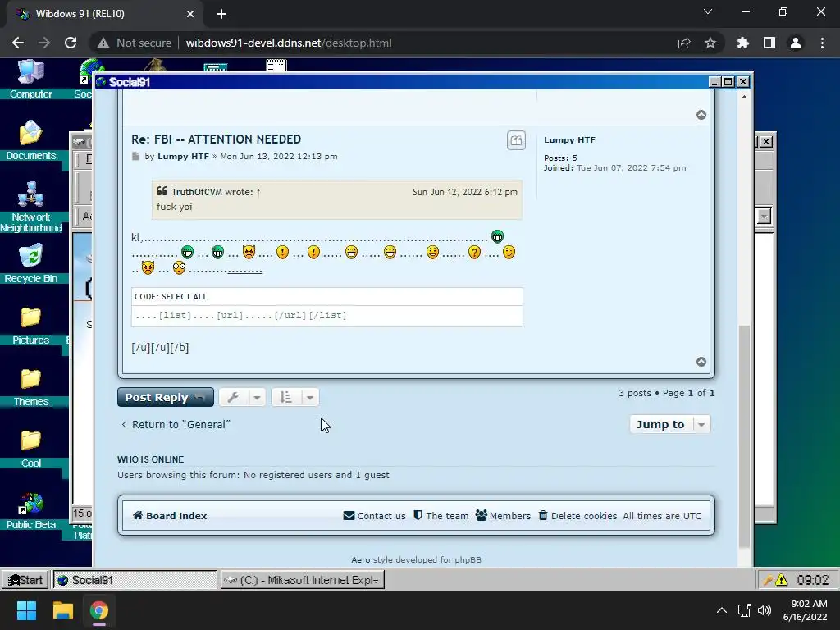Click the Social91 window vertical scrollbar thumb
The image size is (840, 630).
pos(744,436)
